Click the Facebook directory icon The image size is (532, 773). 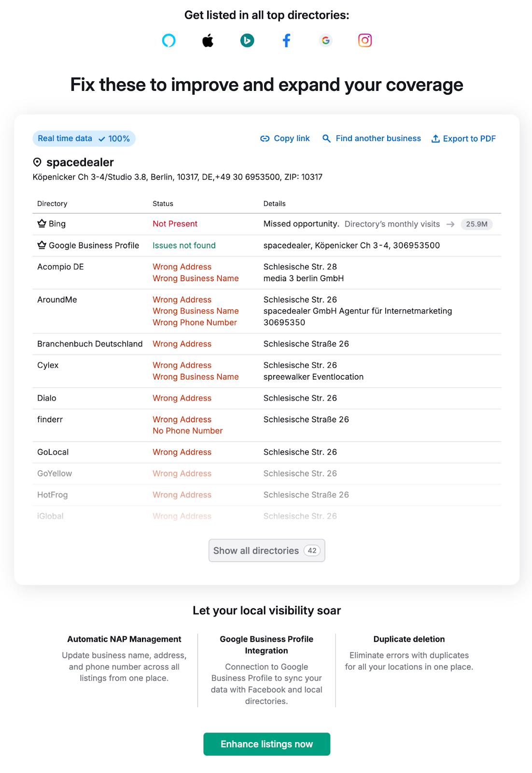pos(287,41)
